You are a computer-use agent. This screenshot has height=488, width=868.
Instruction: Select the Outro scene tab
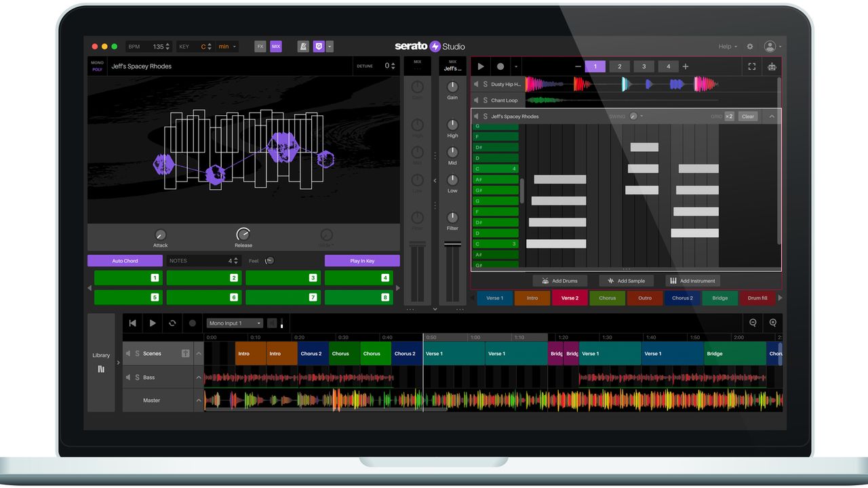pos(645,298)
